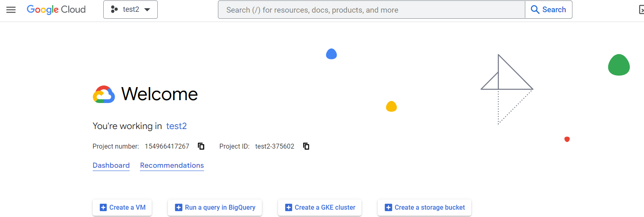This screenshot has height=217, width=644.
Task: Copy the Project ID to clipboard
Action: (306, 146)
